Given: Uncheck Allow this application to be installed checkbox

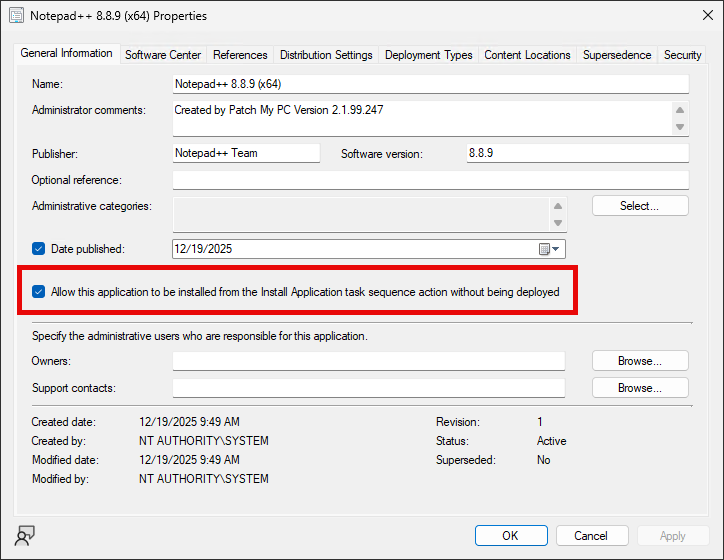Looking at the screenshot, I should coord(38,292).
